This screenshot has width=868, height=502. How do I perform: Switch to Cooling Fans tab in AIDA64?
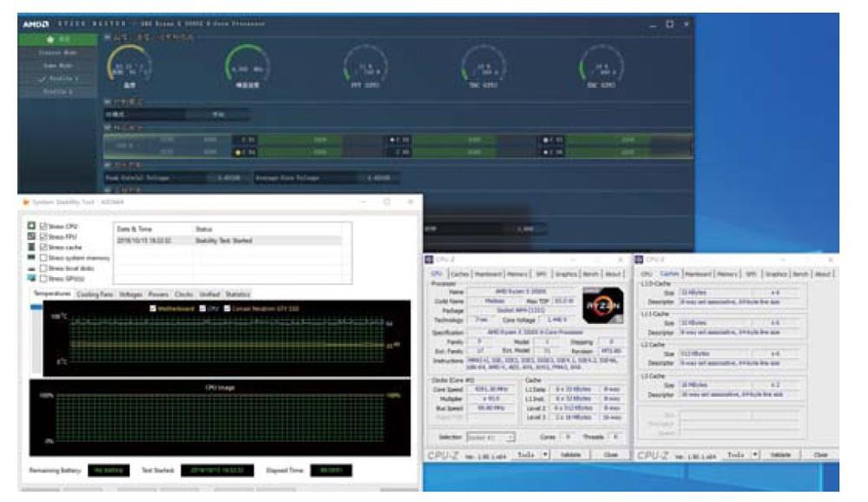95,294
